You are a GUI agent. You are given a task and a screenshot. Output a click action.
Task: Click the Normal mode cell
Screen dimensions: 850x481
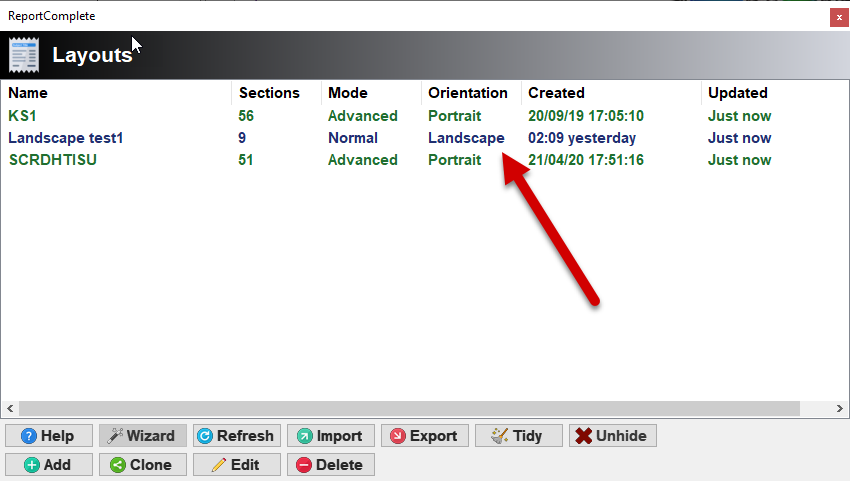click(x=353, y=138)
